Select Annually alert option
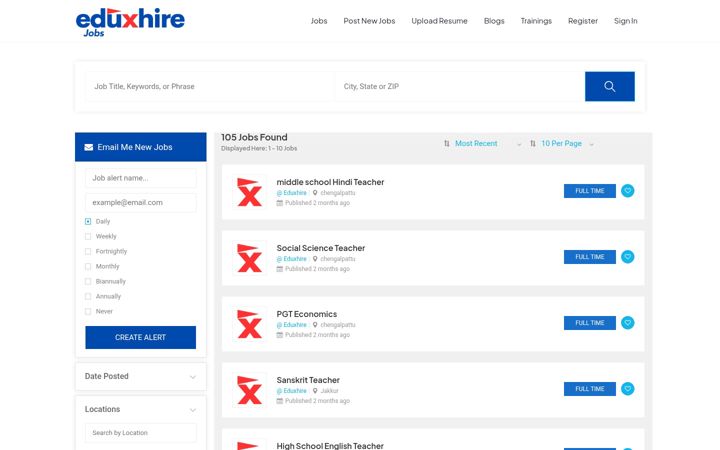 coord(88,297)
